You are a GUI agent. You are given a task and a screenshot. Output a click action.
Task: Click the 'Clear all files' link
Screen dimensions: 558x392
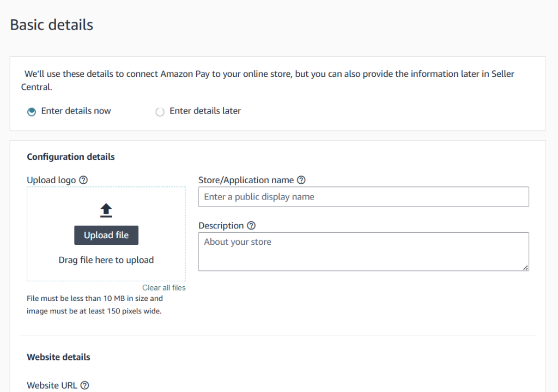click(163, 288)
